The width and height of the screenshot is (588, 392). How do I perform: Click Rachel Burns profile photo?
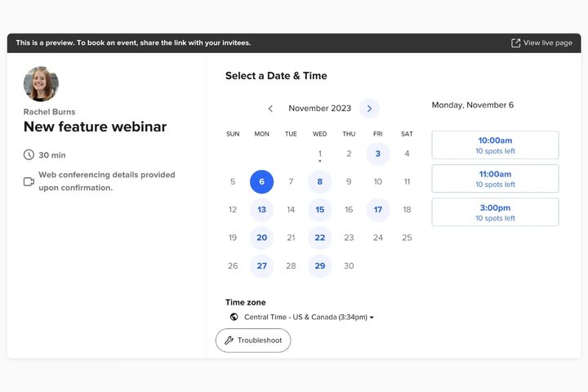point(41,83)
